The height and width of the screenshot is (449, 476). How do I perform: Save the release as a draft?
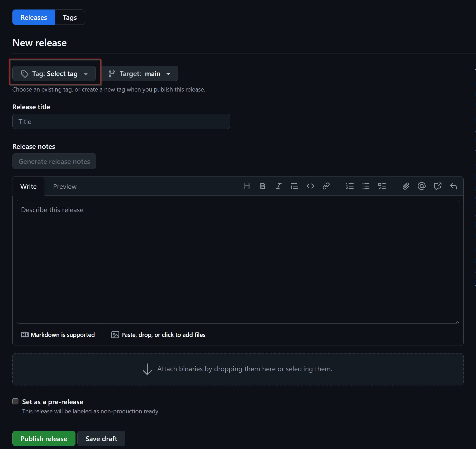coord(101,438)
